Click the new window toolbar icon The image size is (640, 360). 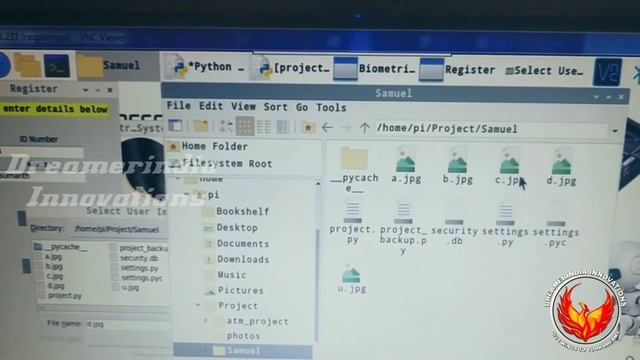coord(176,125)
